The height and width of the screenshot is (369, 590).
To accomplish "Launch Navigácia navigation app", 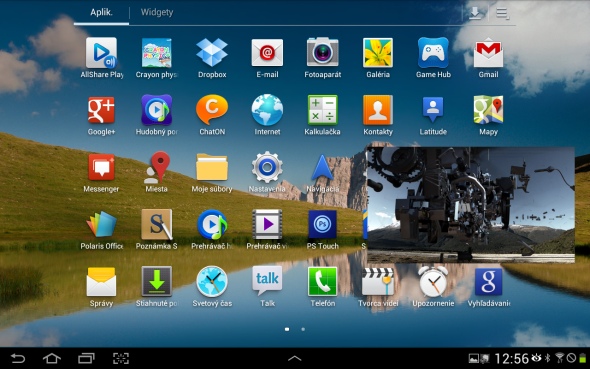I will click(322, 168).
